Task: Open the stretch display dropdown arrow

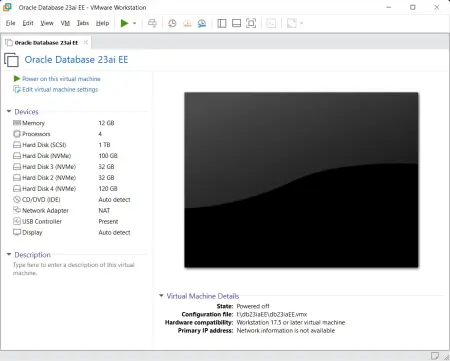Action: coord(301,23)
